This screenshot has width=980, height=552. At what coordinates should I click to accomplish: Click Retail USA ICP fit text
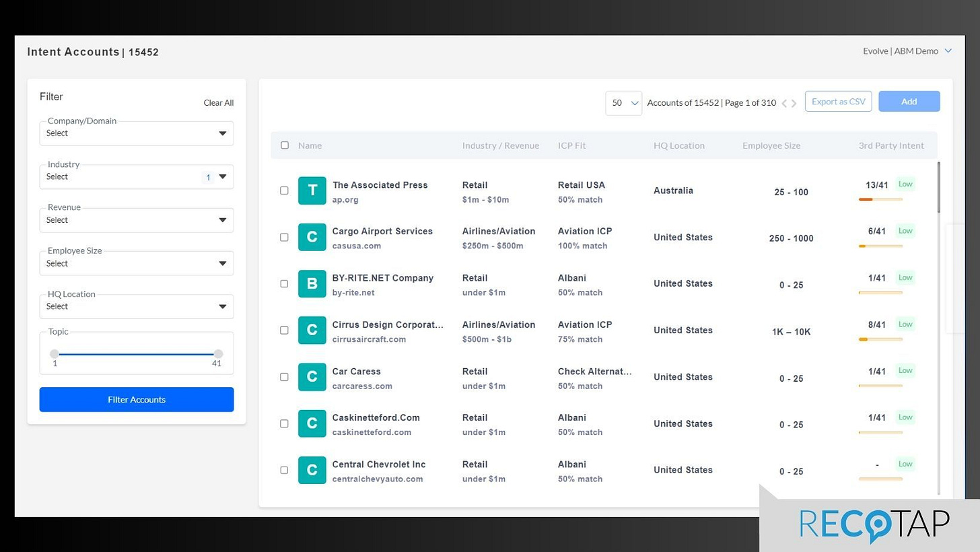click(582, 185)
